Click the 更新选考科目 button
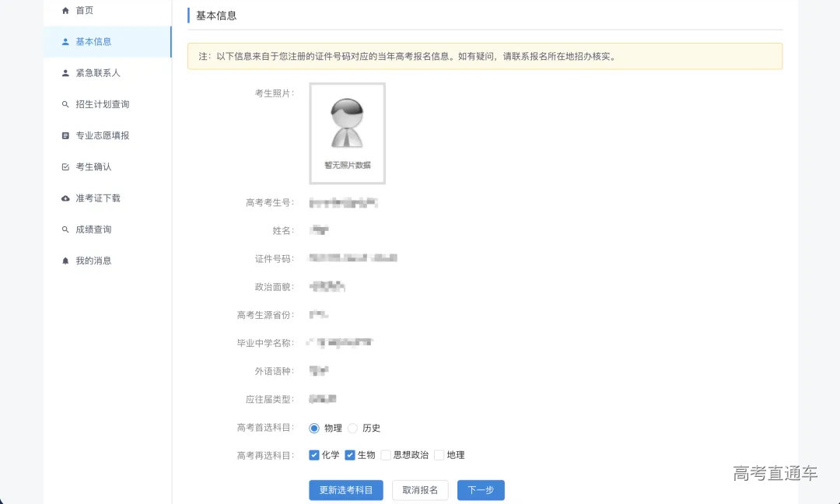This screenshot has height=504, width=840. 345,490
